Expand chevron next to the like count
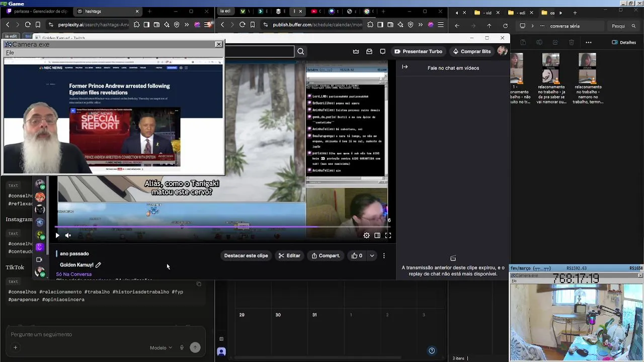This screenshot has height=362, width=644. tap(372, 255)
